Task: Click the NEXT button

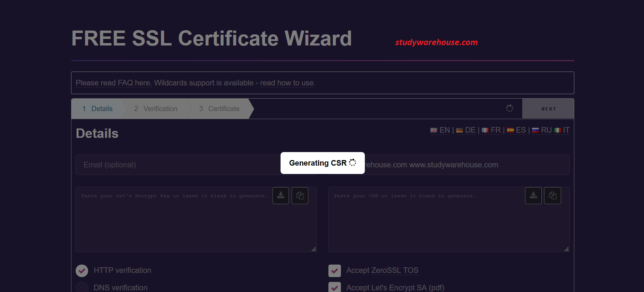Action: tap(548, 109)
